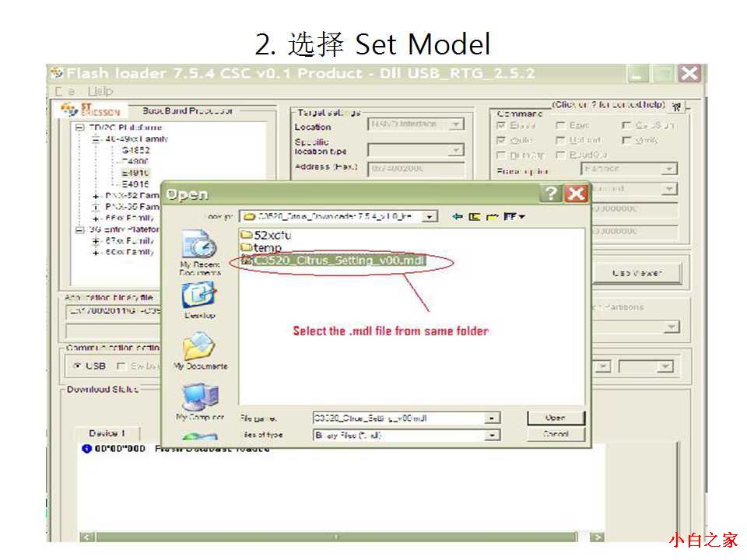Expand the 60xx Family tree node
The height and width of the screenshot is (560, 747).
click(x=96, y=252)
